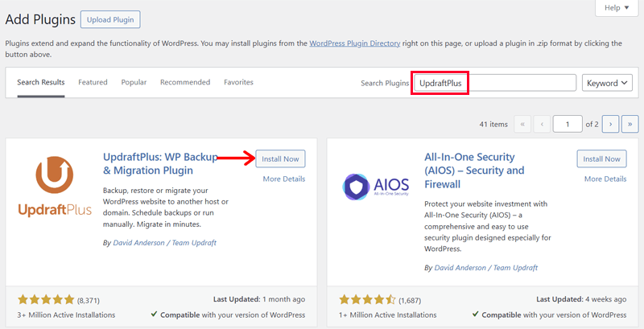Switch to Search Results tab

pos(41,82)
